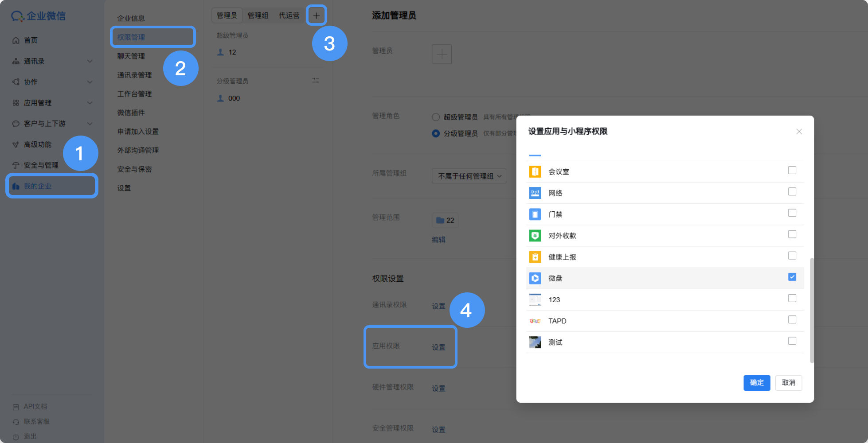Click 设置 link for 应用权限
This screenshot has height=443, width=868.
point(438,347)
